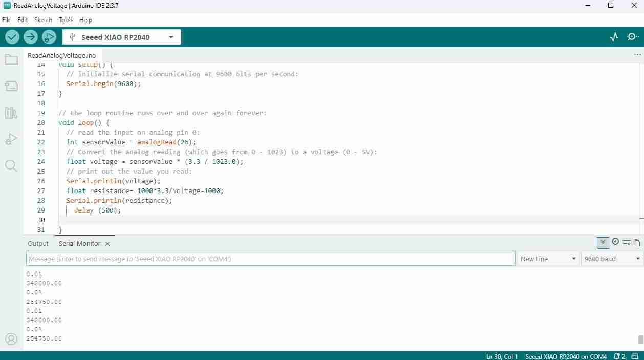Clear the Serial Monitor output
The height and width of the screenshot is (360, 644).
tap(626, 243)
